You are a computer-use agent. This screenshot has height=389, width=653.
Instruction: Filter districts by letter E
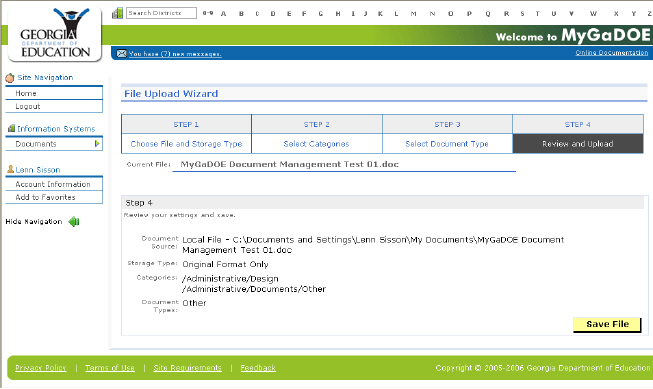[x=289, y=14]
